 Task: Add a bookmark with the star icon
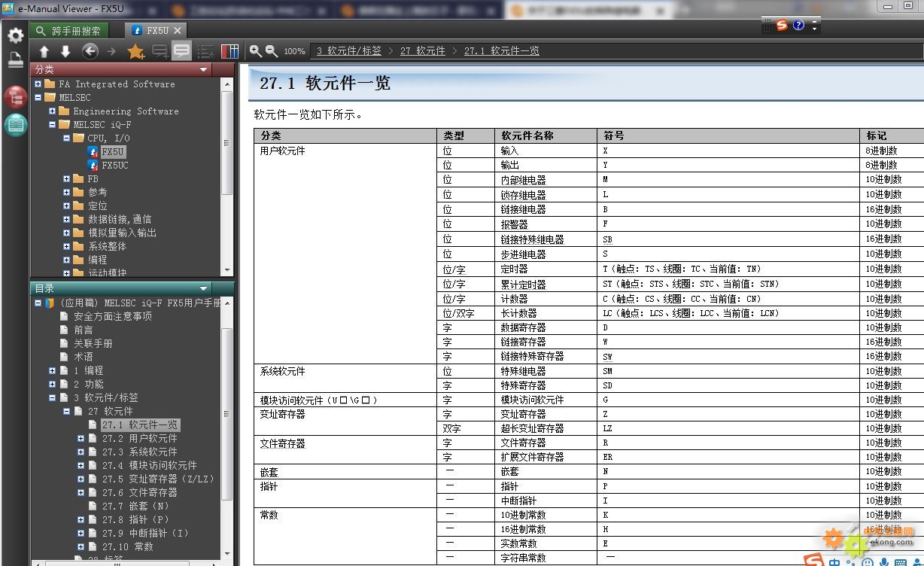tap(135, 51)
